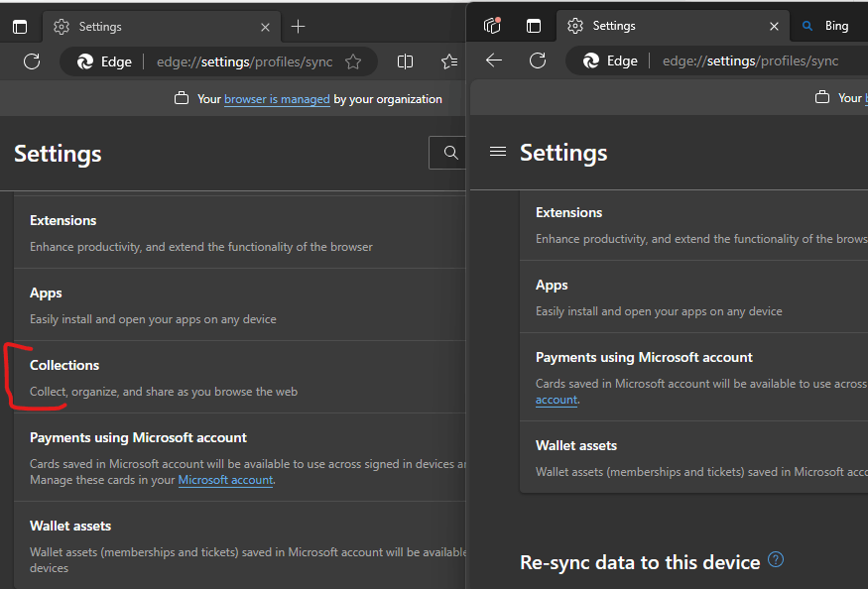
Task: Open split screen from the toolbar
Action: (x=405, y=60)
